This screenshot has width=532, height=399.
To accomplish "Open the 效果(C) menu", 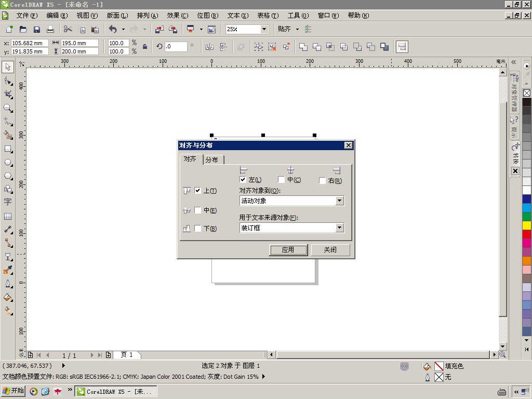I will (x=178, y=16).
